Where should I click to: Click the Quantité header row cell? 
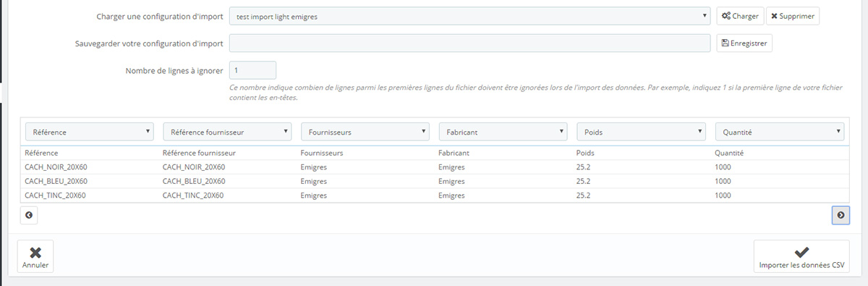[x=729, y=153]
